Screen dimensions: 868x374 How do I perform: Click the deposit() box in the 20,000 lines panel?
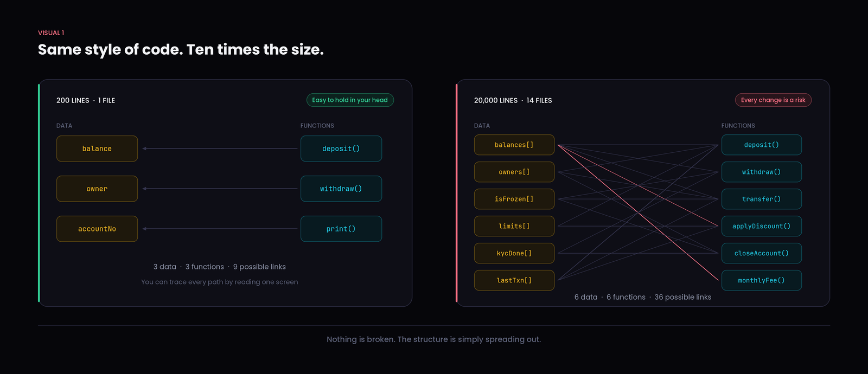[762, 145]
